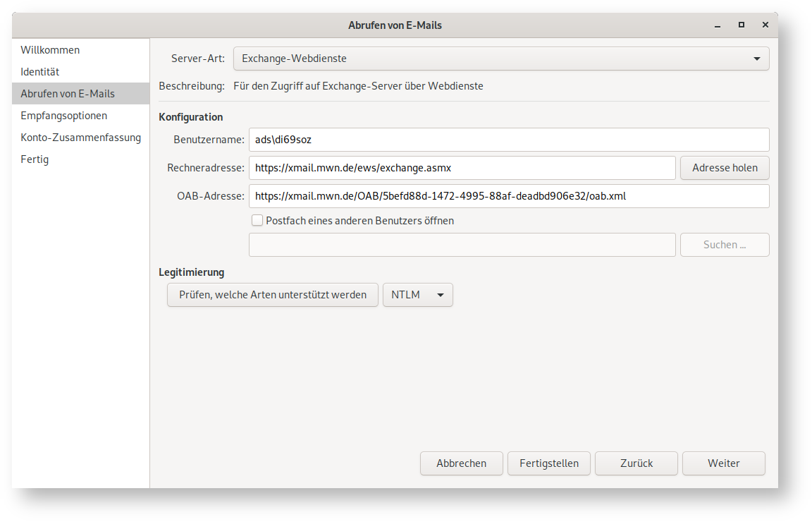Go back using the Zurück button
This screenshot has height=522, width=812.
tap(636, 463)
